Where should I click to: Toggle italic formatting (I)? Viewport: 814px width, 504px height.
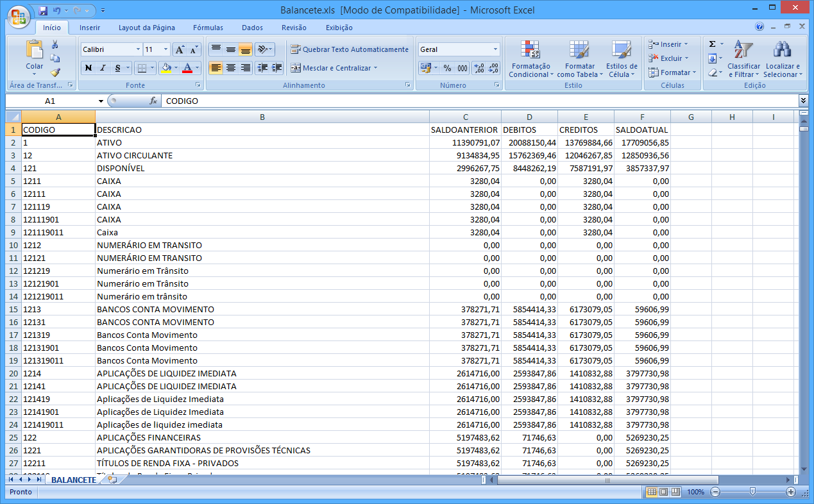click(x=103, y=68)
